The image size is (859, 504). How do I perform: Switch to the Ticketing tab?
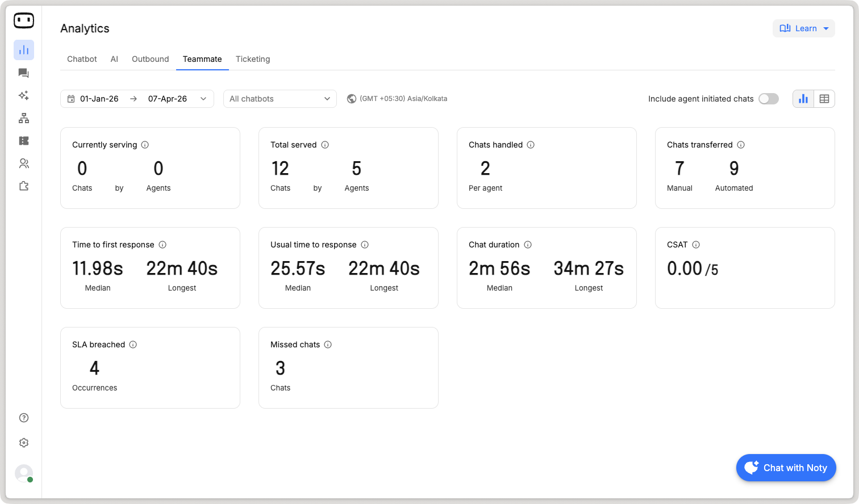click(x=253, y=59)
